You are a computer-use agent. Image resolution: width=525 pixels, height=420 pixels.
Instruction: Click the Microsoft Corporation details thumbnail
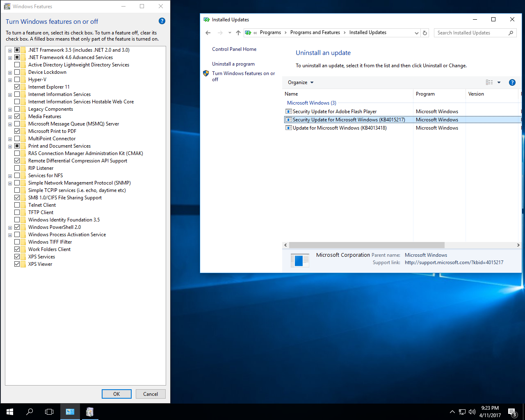tap(299, 260)
